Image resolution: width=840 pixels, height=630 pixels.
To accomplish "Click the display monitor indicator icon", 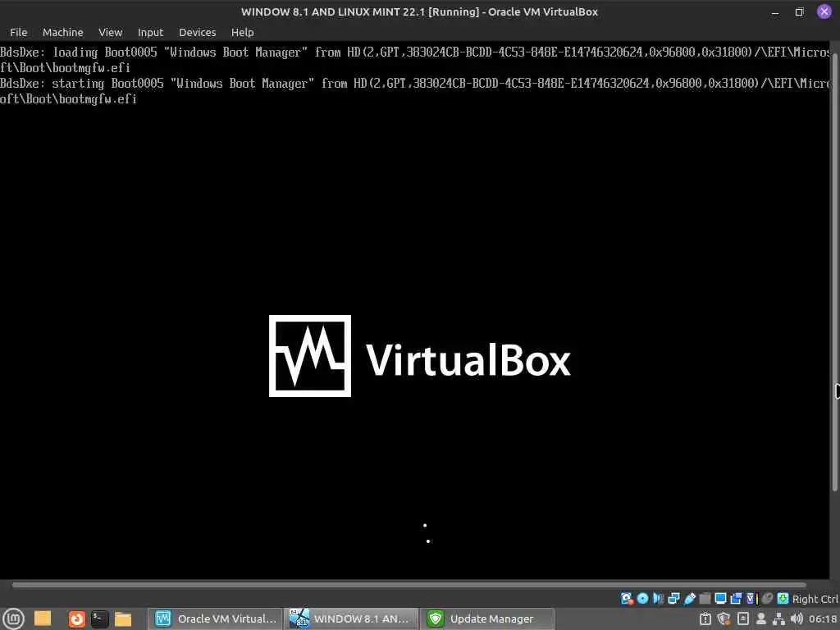I will [x=720, y=598].
